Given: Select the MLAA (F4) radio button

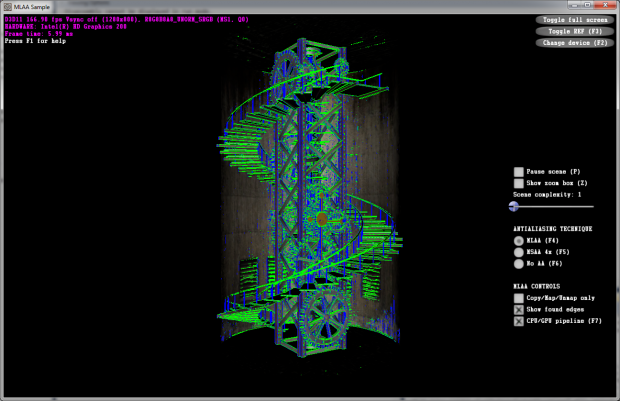Looking at the screenshot, I should 518,240.
